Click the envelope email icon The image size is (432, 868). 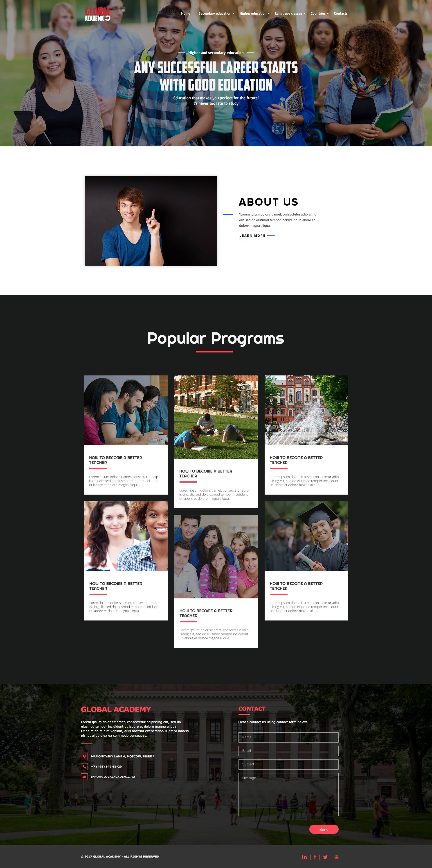(x=84, y=776)
